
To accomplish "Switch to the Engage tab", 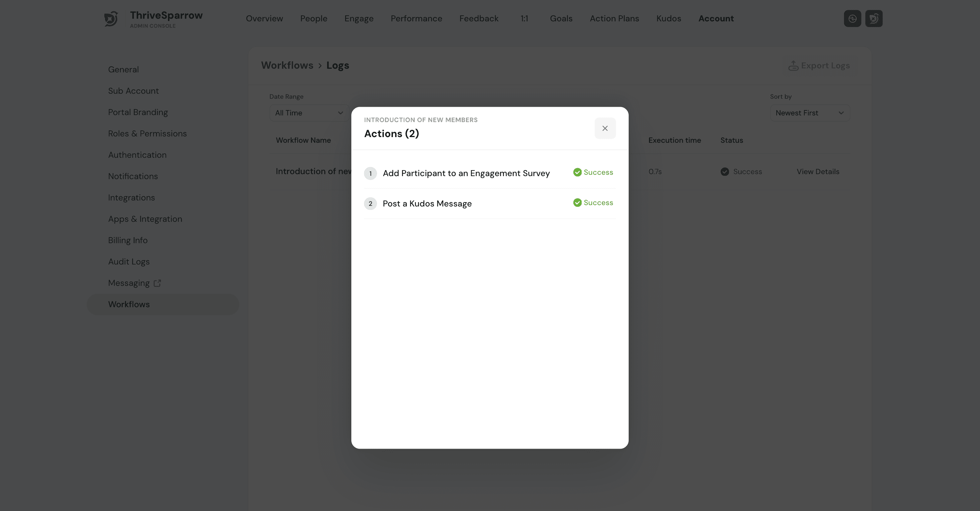I will point(359,18).
